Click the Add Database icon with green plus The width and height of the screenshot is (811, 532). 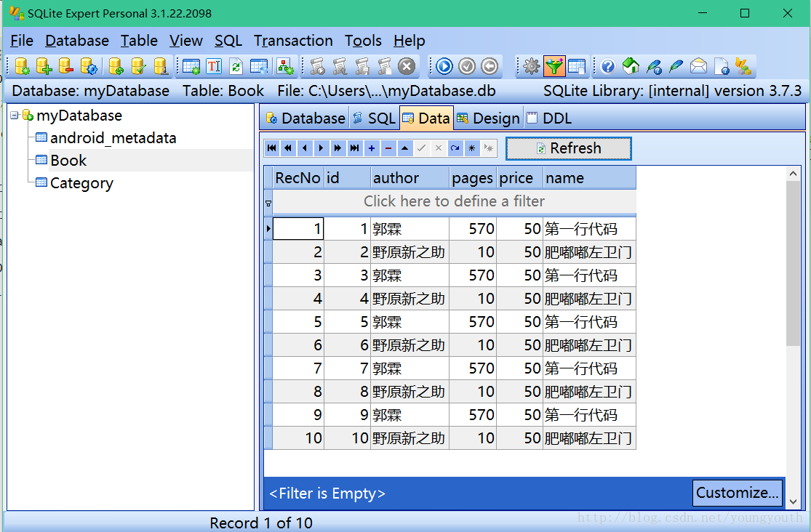[x=44, y=66]
